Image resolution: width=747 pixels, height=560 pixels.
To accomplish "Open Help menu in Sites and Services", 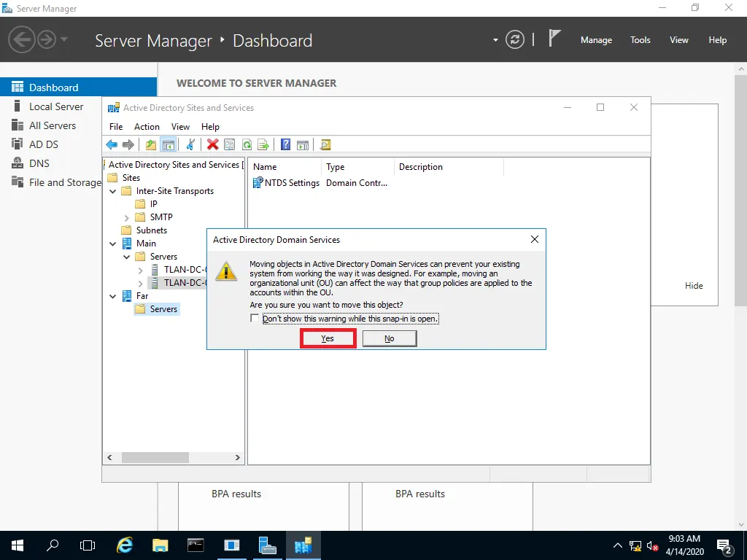I will pos(210,127).
